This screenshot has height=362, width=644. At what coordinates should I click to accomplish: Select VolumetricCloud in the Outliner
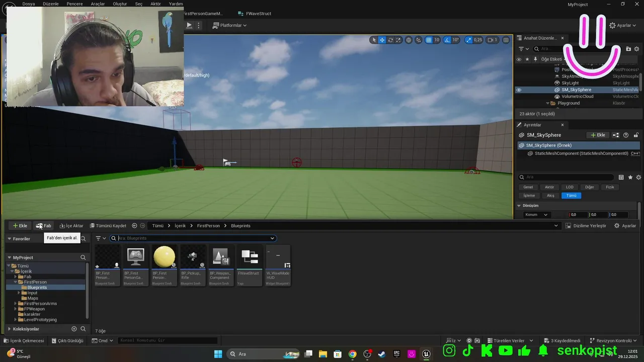(577, 97)
